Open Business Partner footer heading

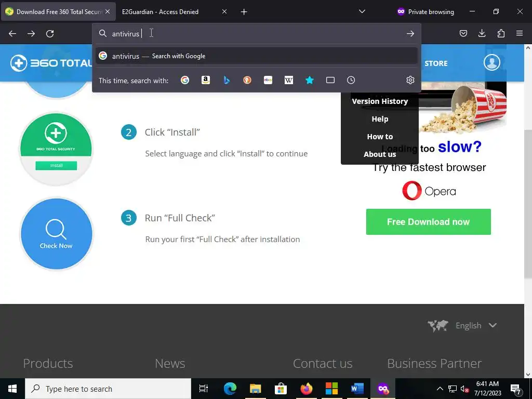(434, 363)
